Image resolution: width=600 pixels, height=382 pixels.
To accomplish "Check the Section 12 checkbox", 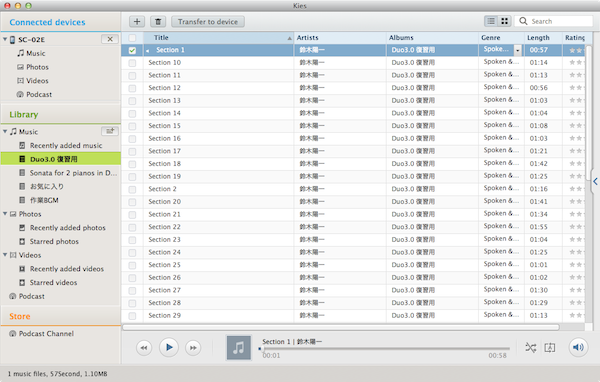I will (132, 88).
